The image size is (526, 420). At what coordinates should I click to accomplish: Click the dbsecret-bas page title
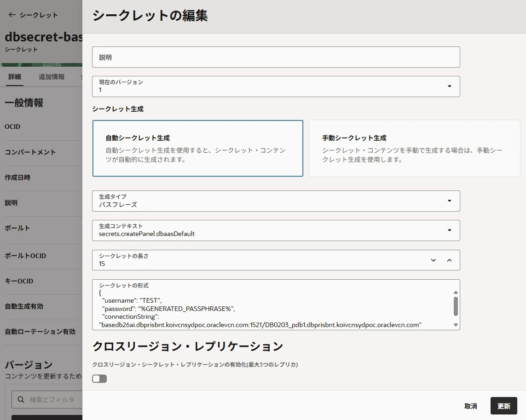(44, 36)
